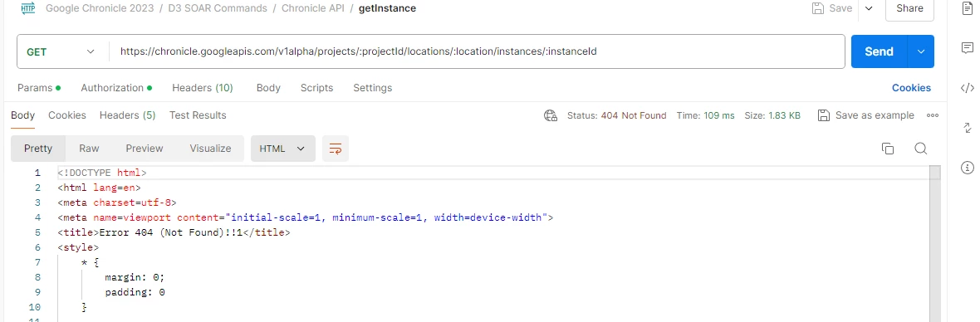Open the GET method dropdown
980x322 pixels.
point(61,51)
